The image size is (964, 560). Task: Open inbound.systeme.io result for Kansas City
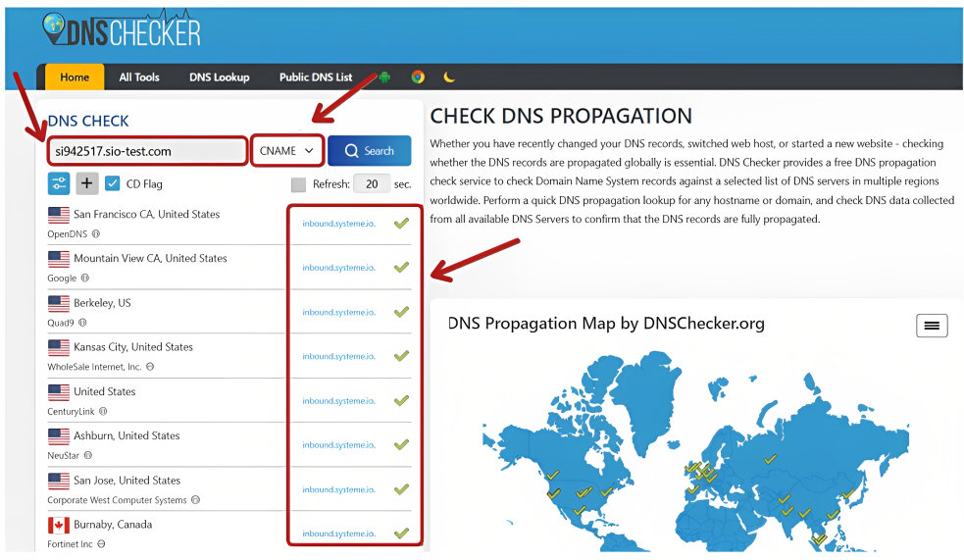[338, 357]
